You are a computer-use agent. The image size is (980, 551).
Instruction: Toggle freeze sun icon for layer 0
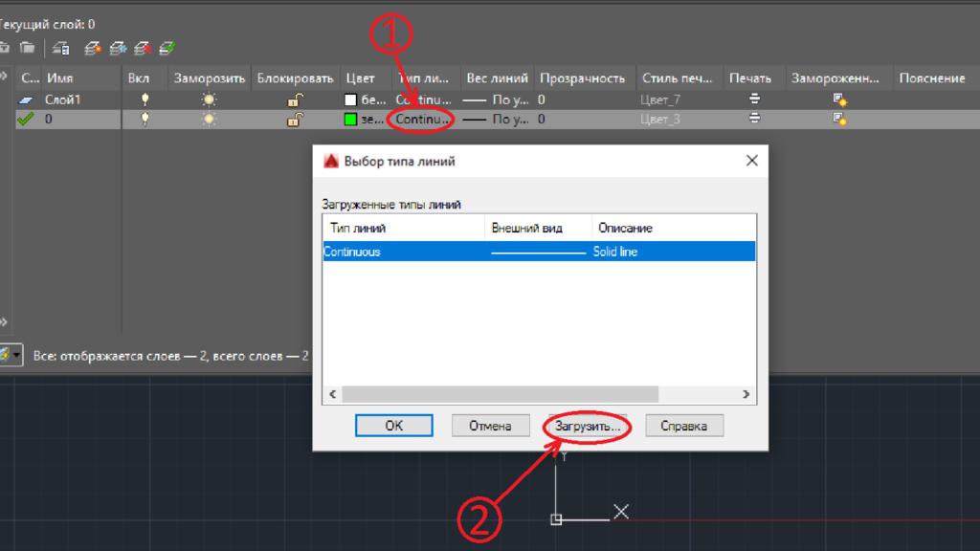(209, 120)
